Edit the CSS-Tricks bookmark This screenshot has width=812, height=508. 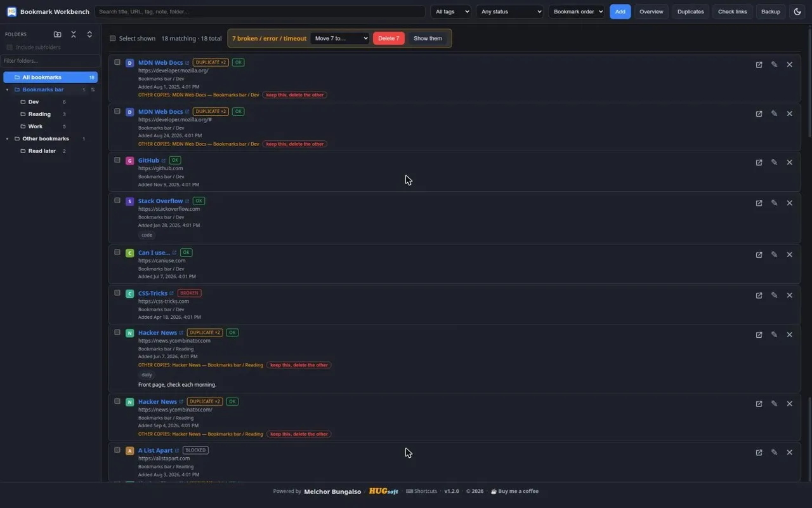[x=774, y=295]
